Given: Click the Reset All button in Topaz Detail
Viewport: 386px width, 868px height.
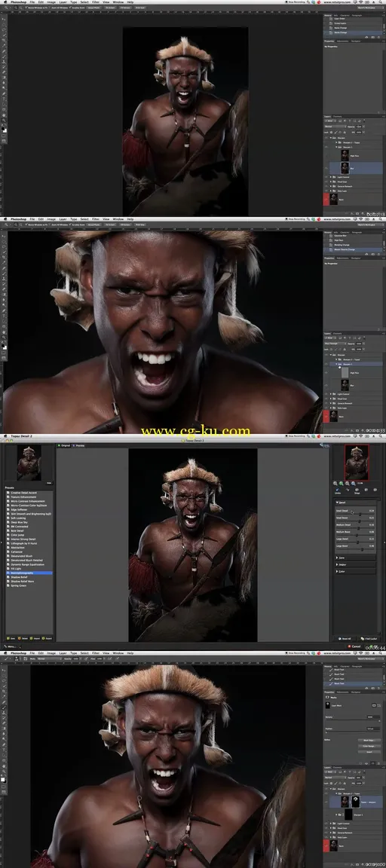Looking at the screenshot, I should [345, 639].
